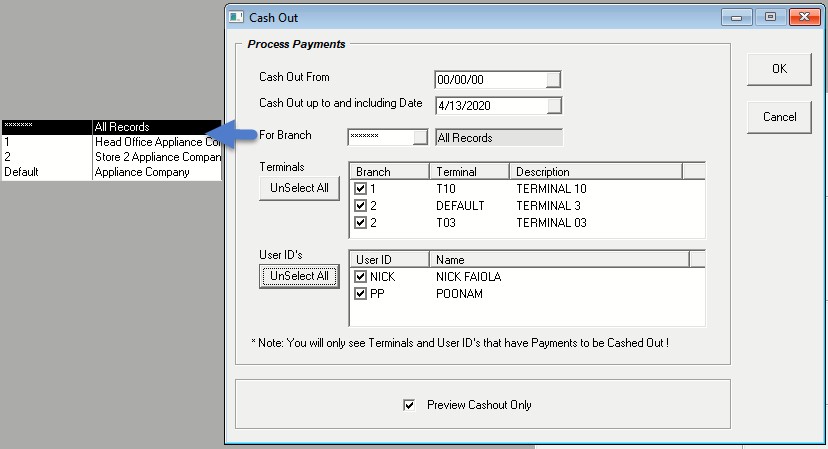Screen dimensions: 828x449
Task: Select the Default Appliance Company entry
Action: click(110, 172)
